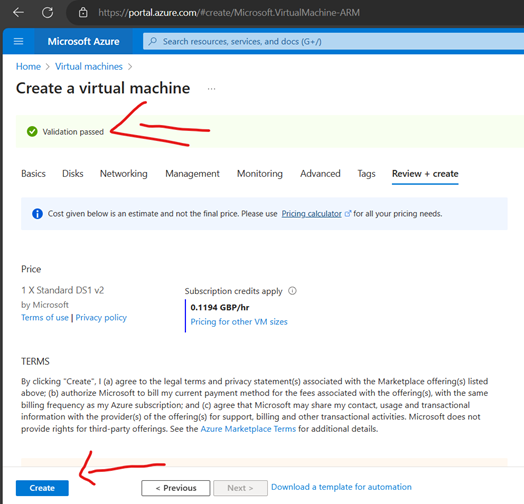Screen dimensions: 524x504
Task: Go to the Disks tab
Action: click(x=73, y=174)
